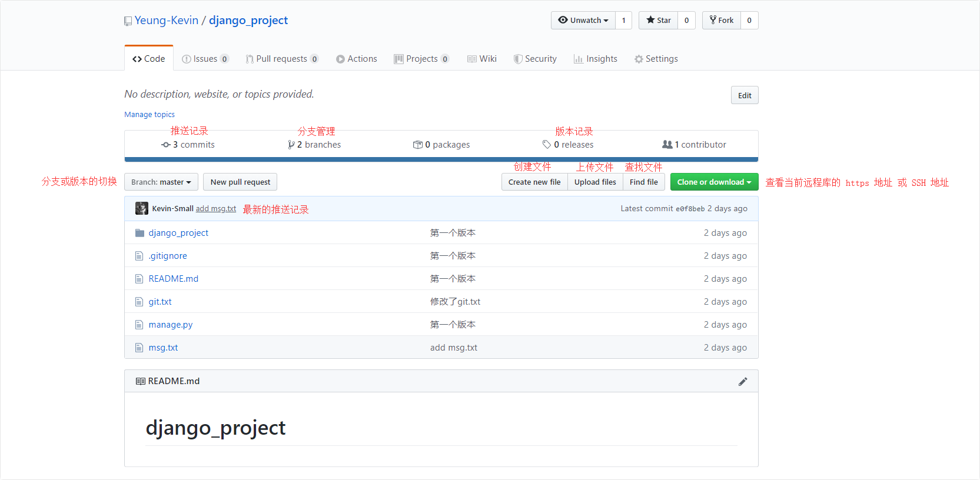Viewport: 980px width, 480px height.
Task: Click the Edit description button
Action: 745,95
